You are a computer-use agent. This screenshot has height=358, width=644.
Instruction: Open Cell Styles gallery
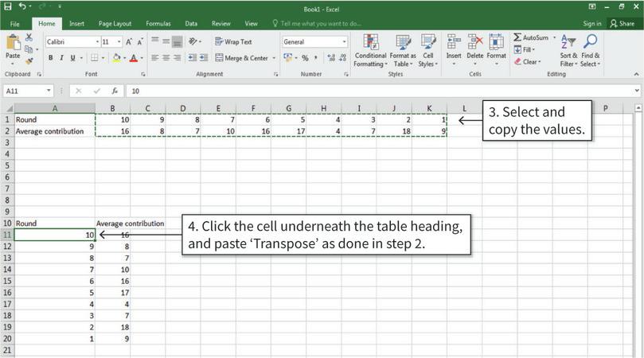point(428,51)
